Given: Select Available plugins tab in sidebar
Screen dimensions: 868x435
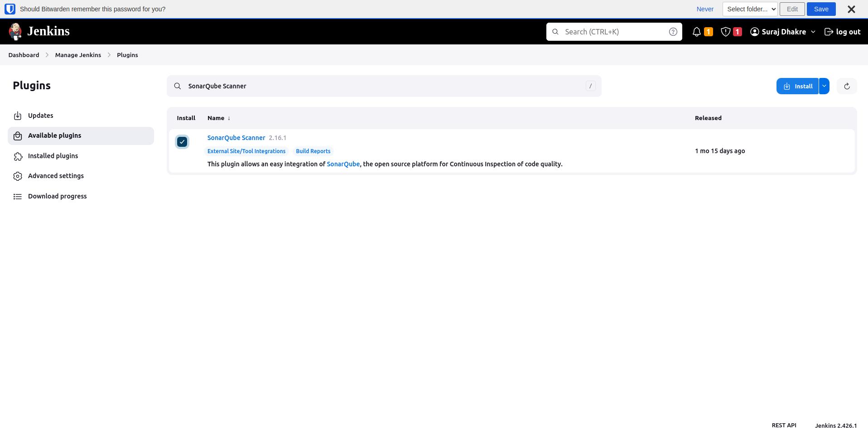Looking at the screenshot, I should pos(54,135).
